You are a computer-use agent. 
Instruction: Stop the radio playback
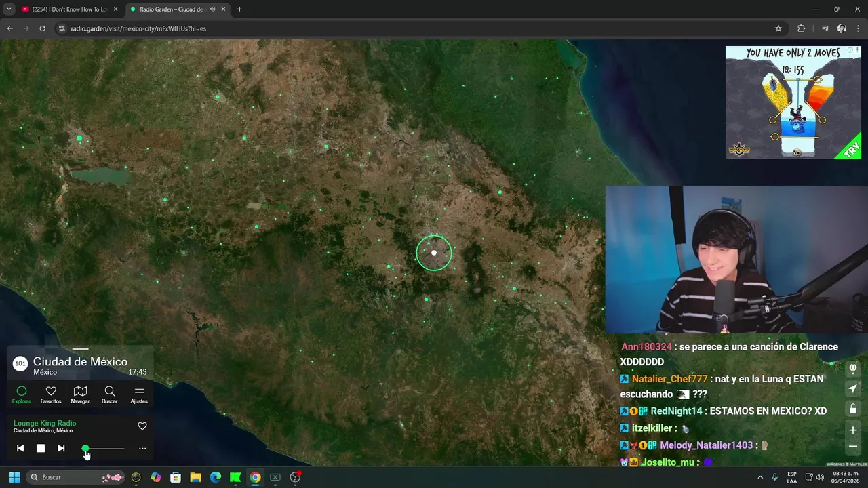tap(41, 448)
